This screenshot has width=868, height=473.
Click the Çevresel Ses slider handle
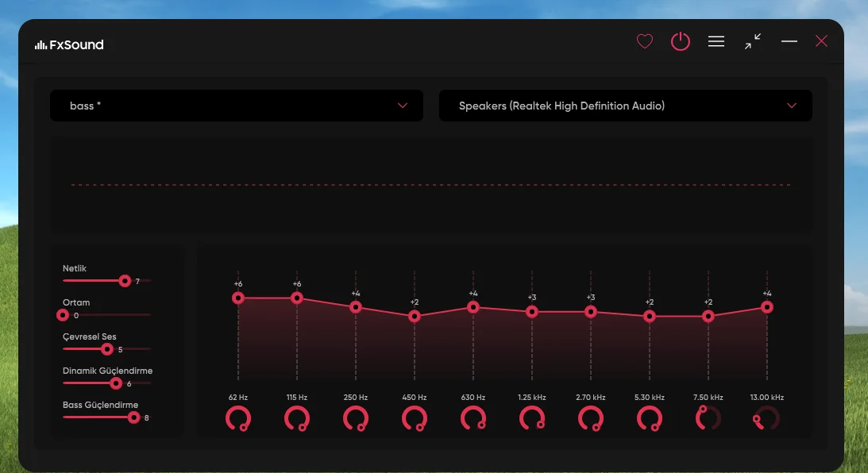pos(107,349)
